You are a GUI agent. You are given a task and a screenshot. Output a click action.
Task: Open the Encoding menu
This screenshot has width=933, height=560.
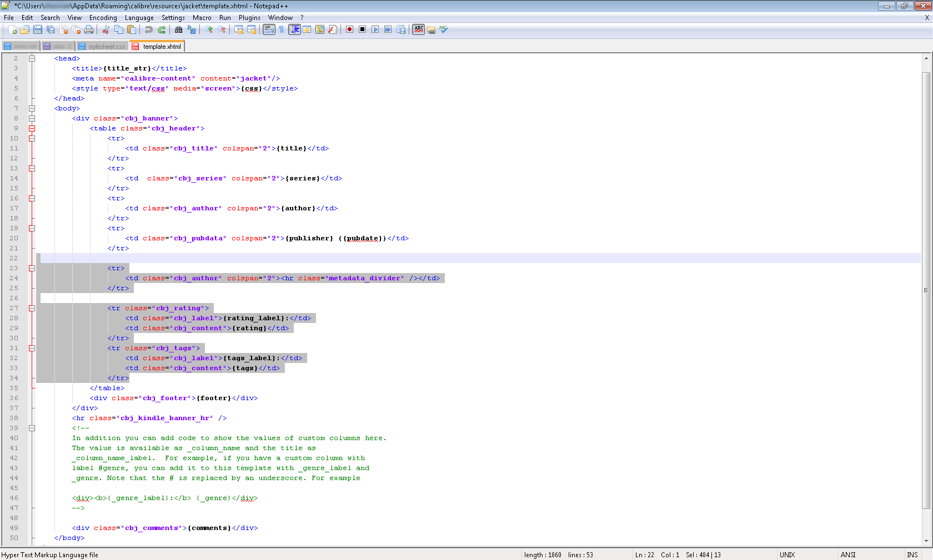[103, 18]
